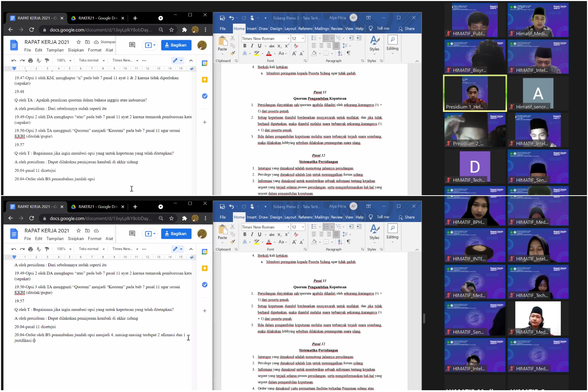This screenshot has width=588, height=392.
Task: Select the Presidium 1_Hel participant video tile
Action: click(475, 93)
